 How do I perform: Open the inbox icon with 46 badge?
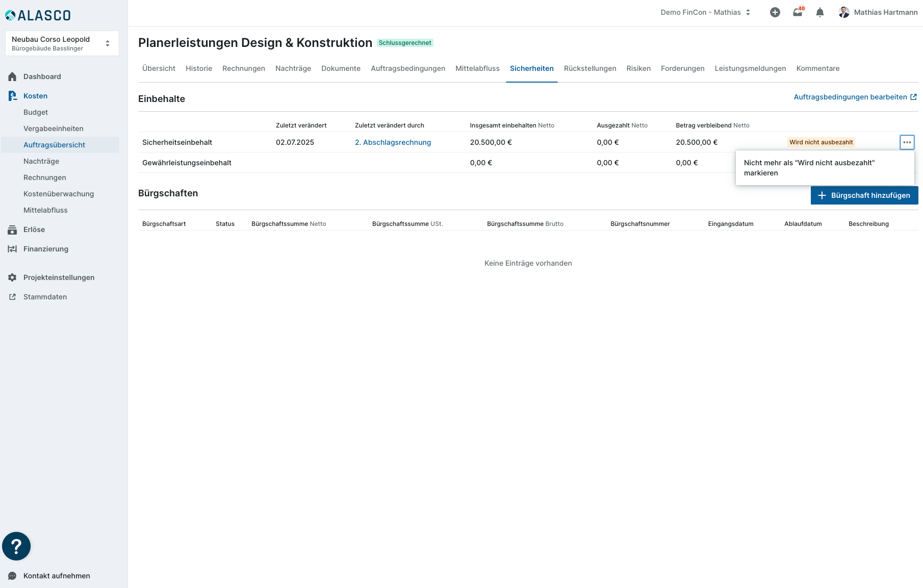click(x=798, y=12)
